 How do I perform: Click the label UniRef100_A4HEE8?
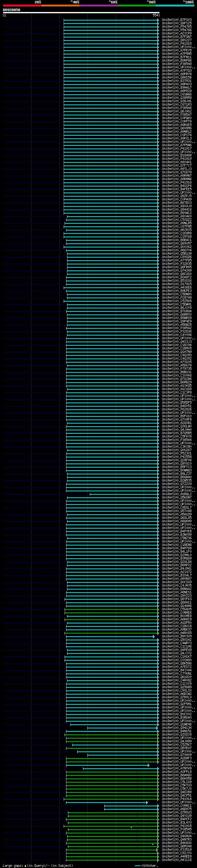[176, 856]
